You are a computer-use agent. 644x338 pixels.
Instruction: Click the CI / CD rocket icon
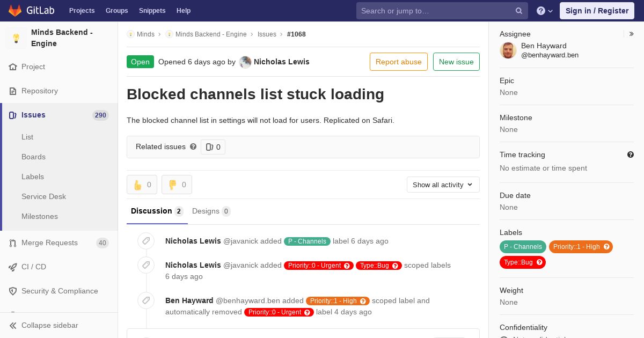13,267
